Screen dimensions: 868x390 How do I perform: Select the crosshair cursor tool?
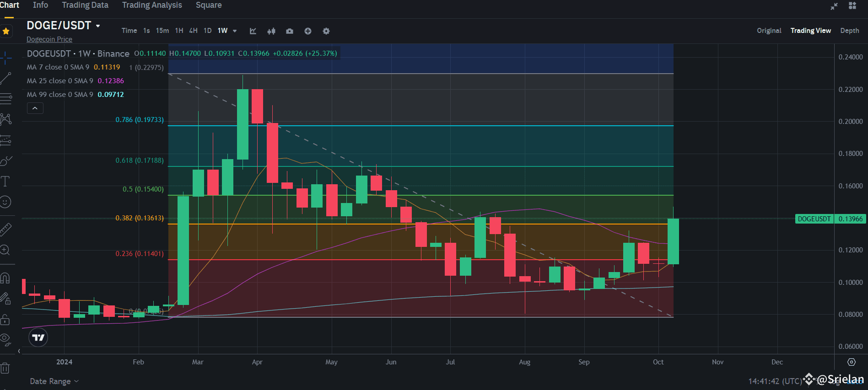pyautogui.click(x=6, y=58)
